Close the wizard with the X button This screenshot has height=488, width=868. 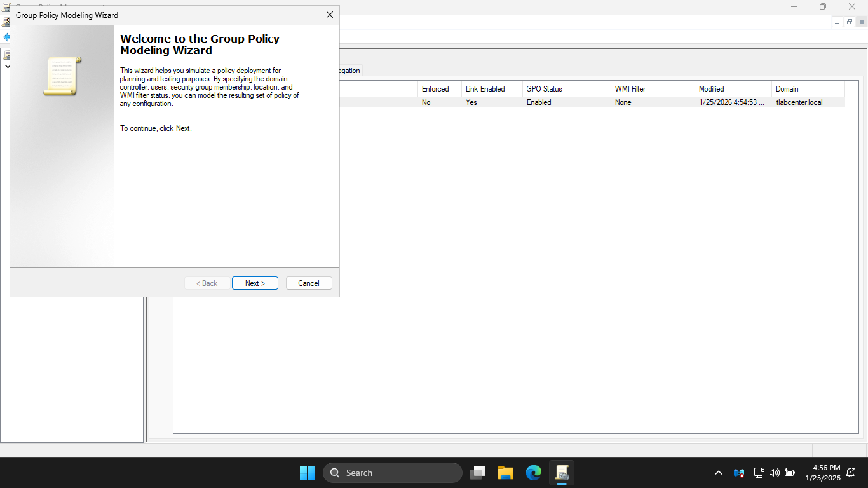[x=329, y=15]
